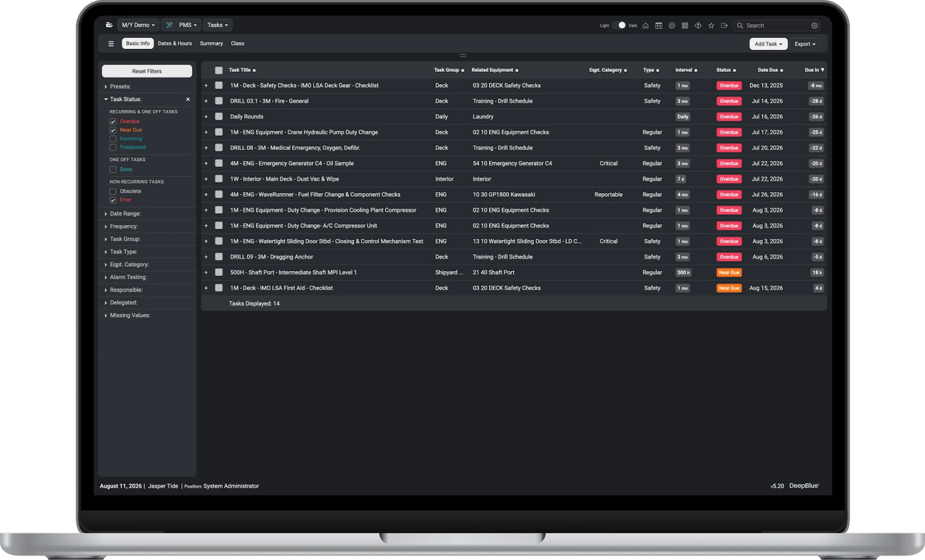This screenshot has height=560, width=925.
Task: Click into the Search field
Action: [x=776, y=26]
